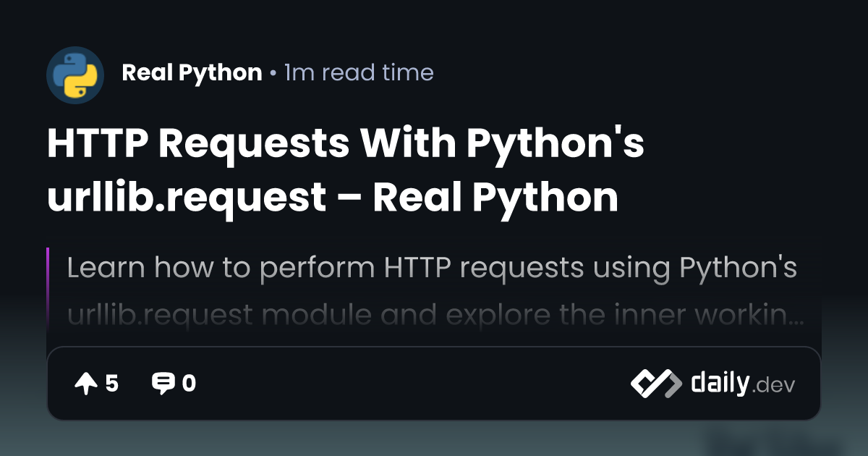Upvote the post with the arrow icon
The width and height of the screenshot is (868, 456).
click(85, 384)
